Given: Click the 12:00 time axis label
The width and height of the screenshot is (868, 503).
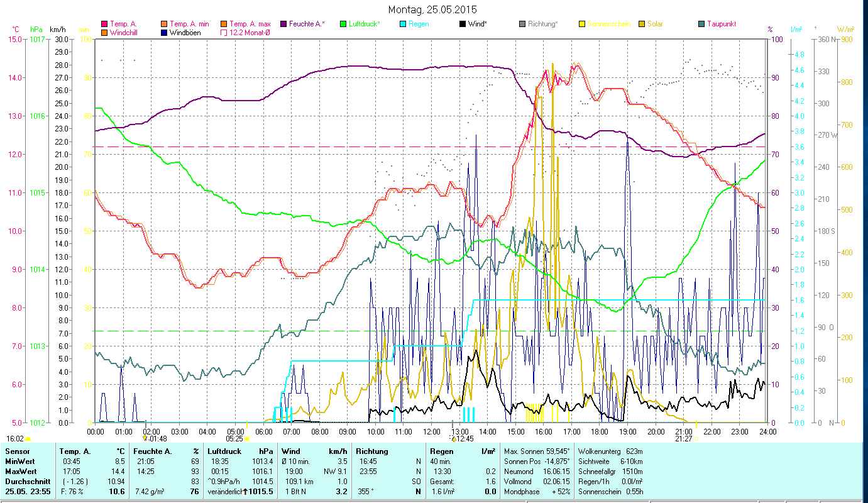Looking at the screenshot, I should [432, 431].
